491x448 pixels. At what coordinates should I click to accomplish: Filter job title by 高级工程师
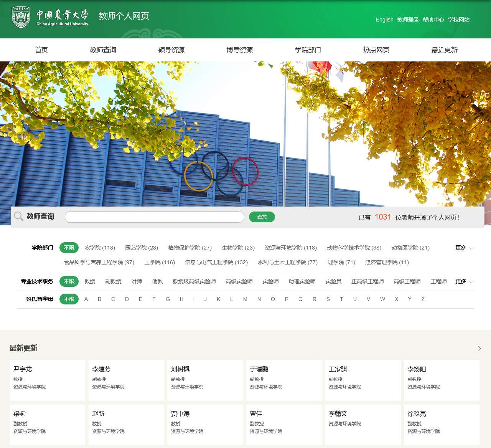(x=407, y=281)
